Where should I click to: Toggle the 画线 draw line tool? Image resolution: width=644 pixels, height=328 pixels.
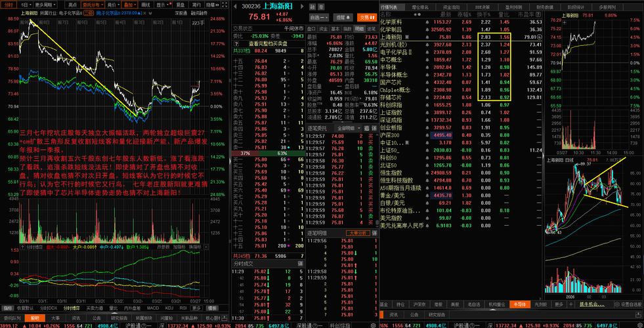(145, 5)
